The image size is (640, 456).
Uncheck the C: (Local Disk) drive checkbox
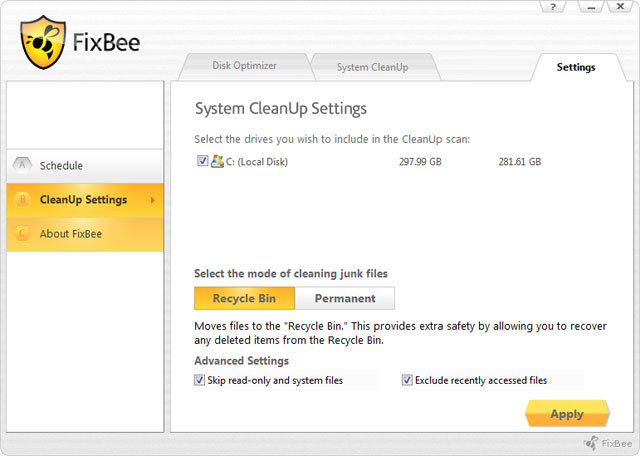pyautogui.click(x=203, y=161)
